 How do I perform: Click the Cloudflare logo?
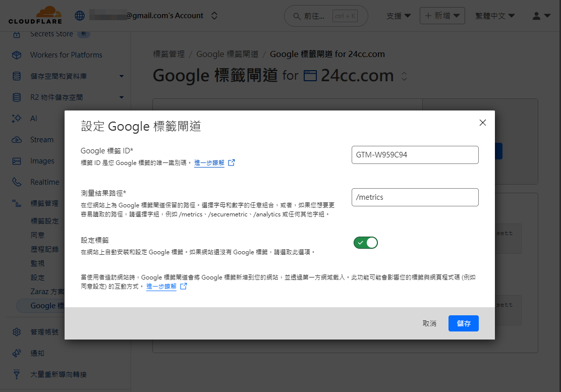[35, 15]
